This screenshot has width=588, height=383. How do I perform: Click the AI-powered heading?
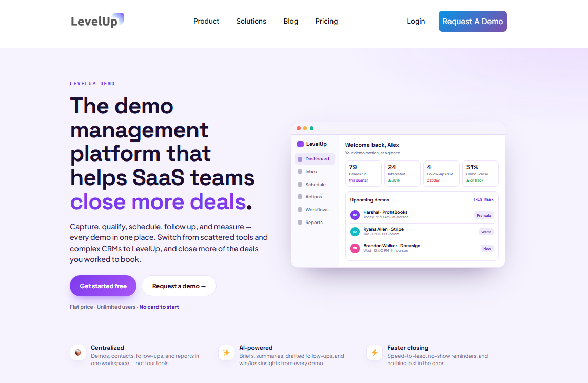pyautogui.click(x=256, y=348)
